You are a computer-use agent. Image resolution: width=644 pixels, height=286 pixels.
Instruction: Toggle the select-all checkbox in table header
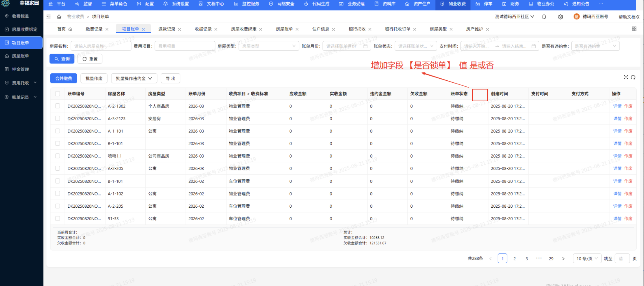(57, 93)
